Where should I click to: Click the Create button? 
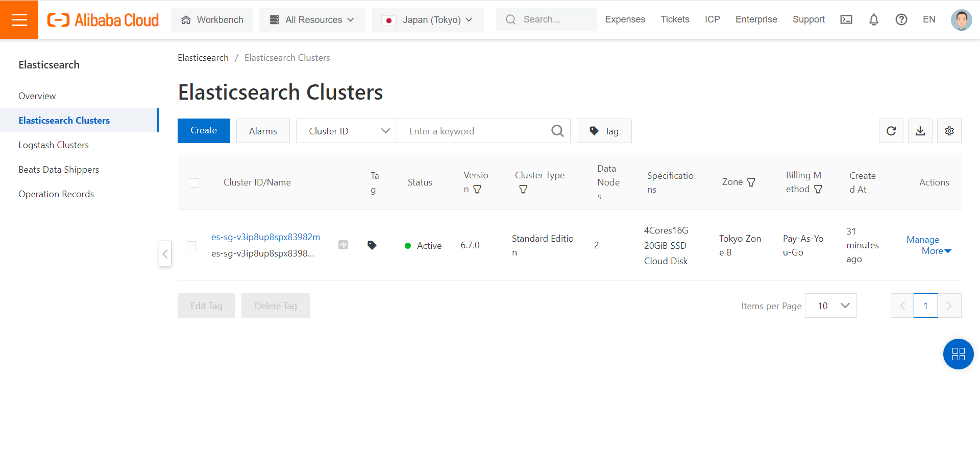point(204,131)
